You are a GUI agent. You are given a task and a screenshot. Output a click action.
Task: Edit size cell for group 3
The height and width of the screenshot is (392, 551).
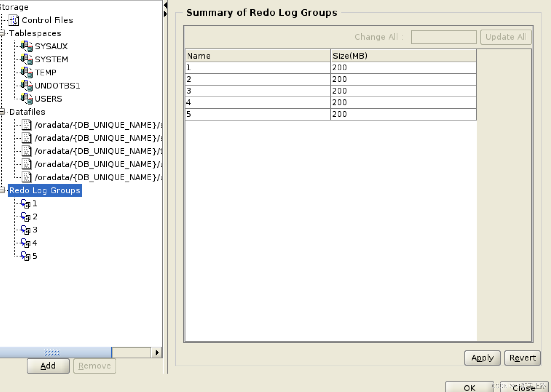pyautogui.click(x=403, y=91)
